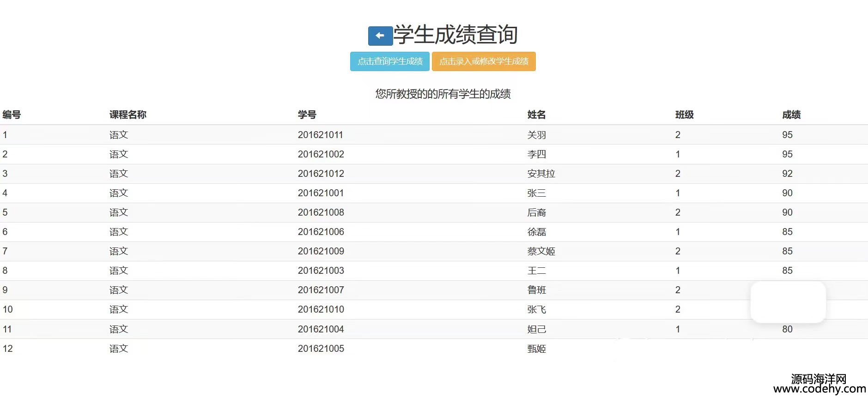Select student name 鲁班

536,290
